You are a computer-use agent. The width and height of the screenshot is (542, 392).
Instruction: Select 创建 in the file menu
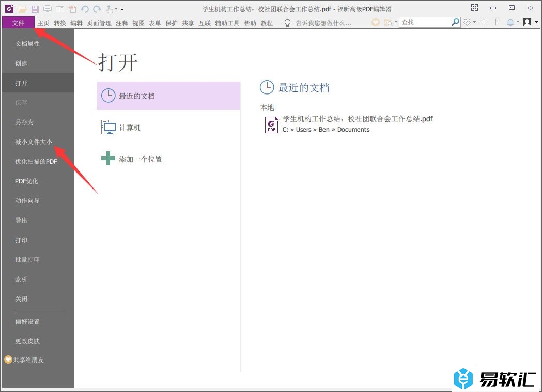pos(38,64)
